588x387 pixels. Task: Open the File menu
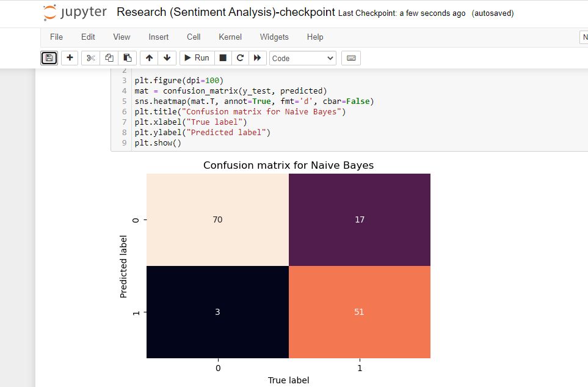[56, 37]
